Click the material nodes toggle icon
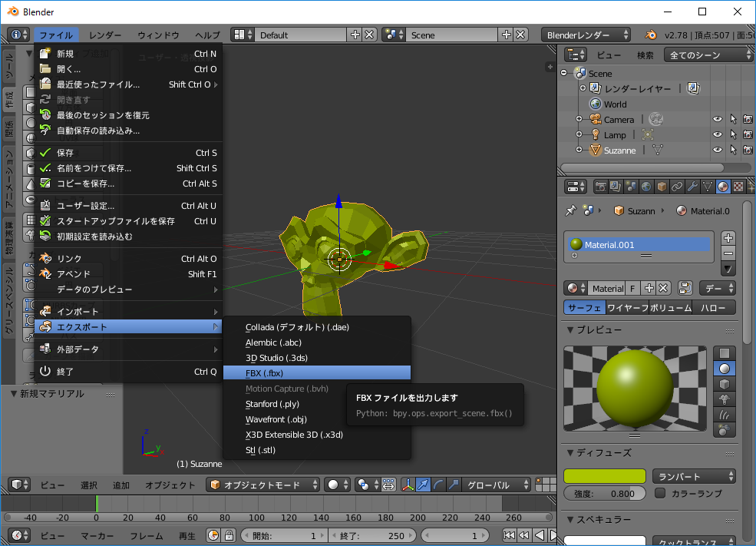 (685, 289)
